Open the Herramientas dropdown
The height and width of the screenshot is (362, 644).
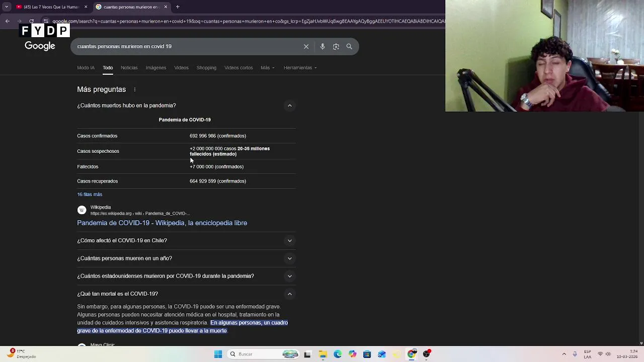[300, 67]
